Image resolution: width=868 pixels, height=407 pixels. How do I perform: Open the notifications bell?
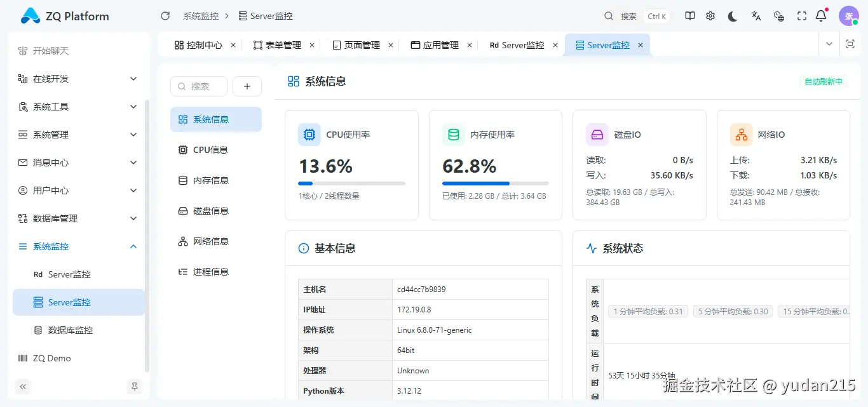tap(822, 16)
